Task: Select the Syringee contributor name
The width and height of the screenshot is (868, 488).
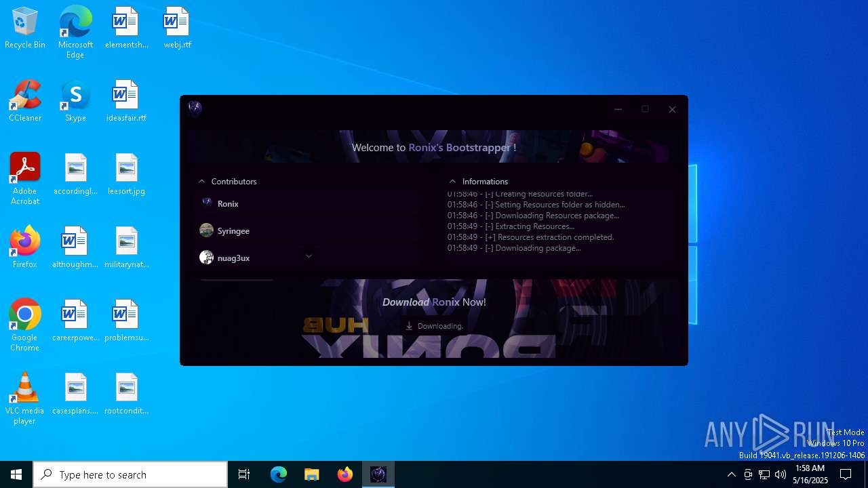Action: point(233,231)
